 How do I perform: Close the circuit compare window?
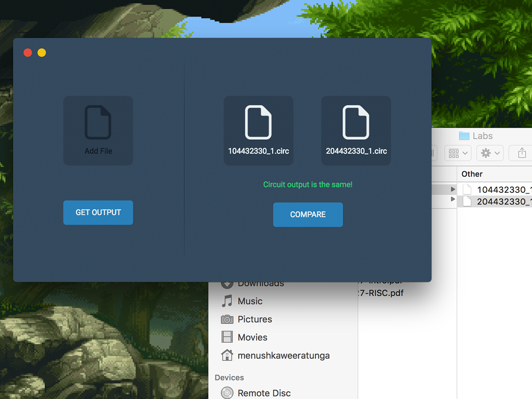point(27,53)
